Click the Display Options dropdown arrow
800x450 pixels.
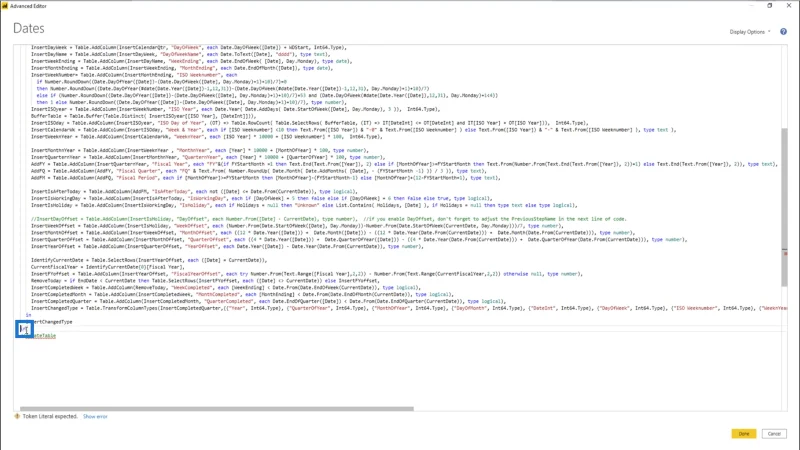(769, 32)
